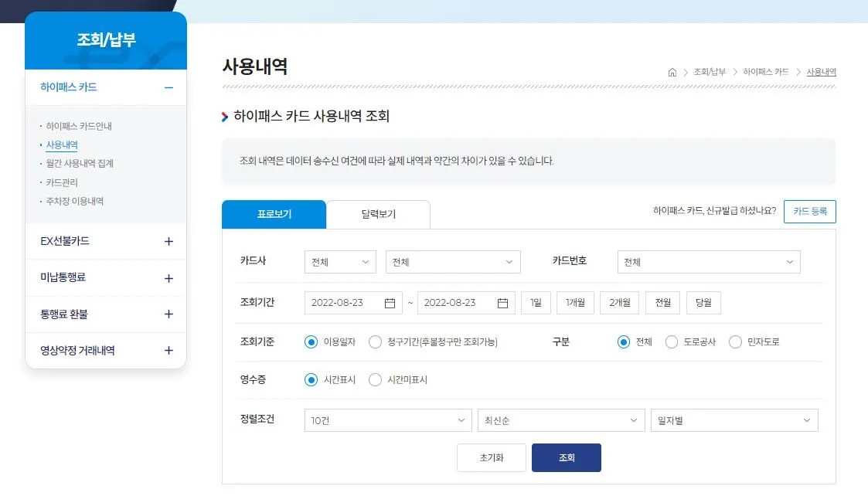Expand the 미납통행료 sidebar section
This screenshot has height=496, width=868.
click(106, 278)
